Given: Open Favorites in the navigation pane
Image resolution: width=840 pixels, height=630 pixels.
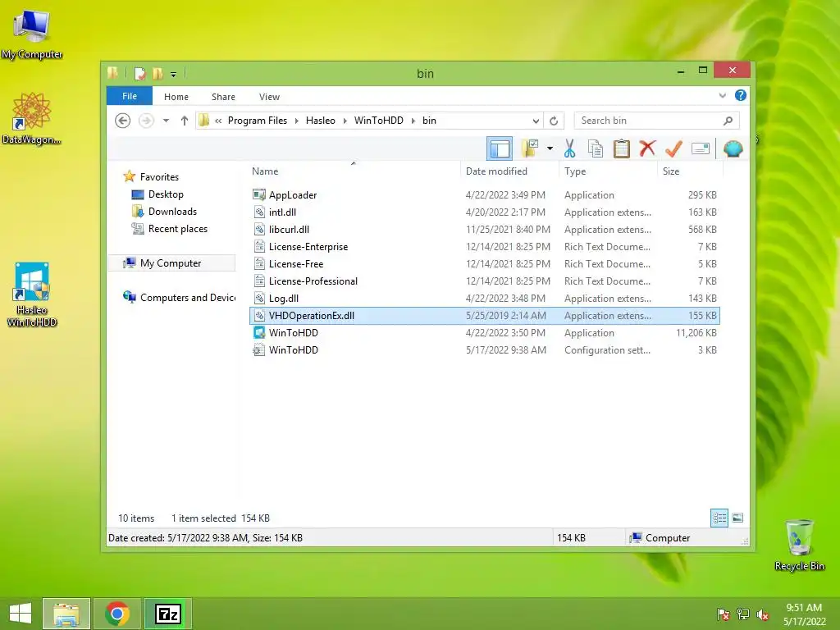Looking at the screenshot, I should [151, 176].
